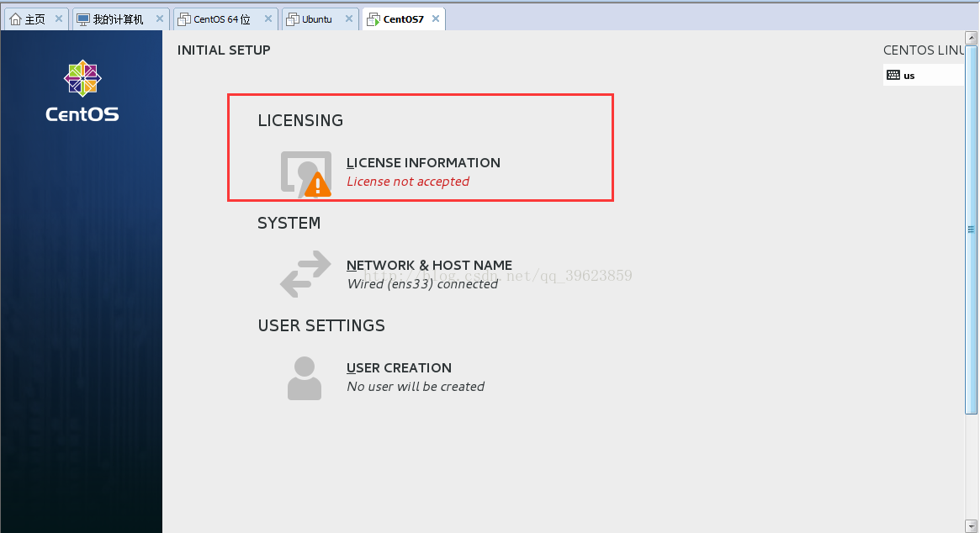The width and height of the screenshot is (980, 533).
Task: Click the home icon on 主页 tab
Action: pyautogui.click(x=16, y=19)
